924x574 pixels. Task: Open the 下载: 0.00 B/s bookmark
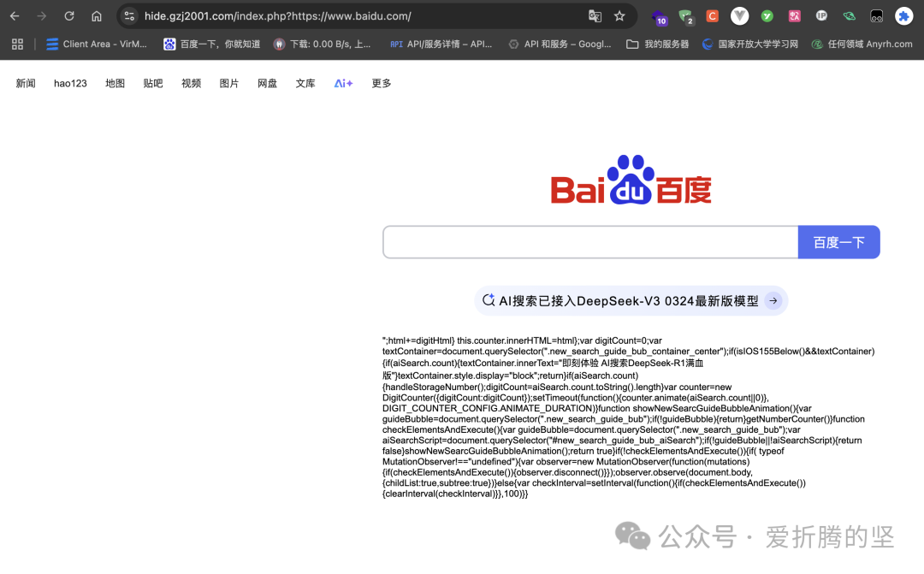(x=323, y=44)
